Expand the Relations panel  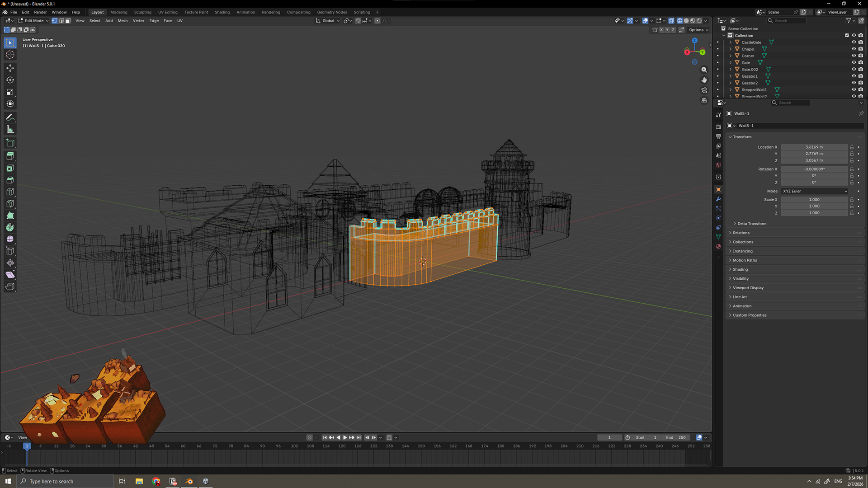(741, 233)
